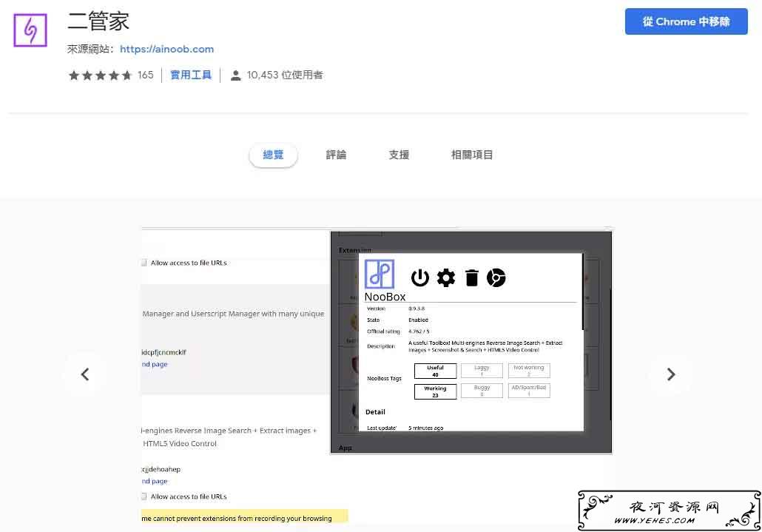The width and height of the screenshot is (762, 532).
Task: Click the 二管家 extension title
Action: 98,21
